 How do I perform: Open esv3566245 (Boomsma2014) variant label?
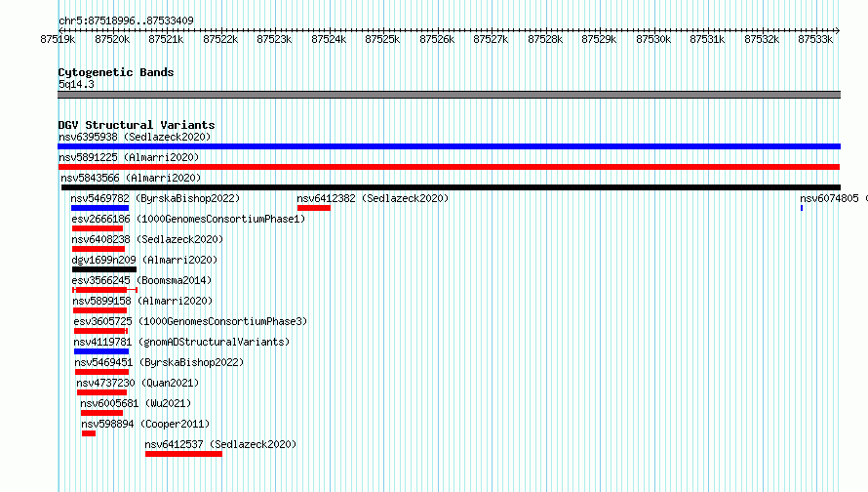(x=141, y=280)
